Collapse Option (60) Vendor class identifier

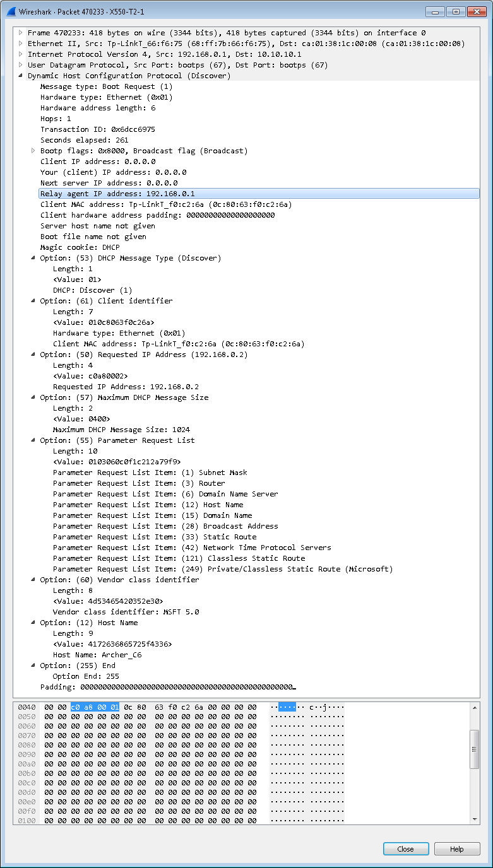click(x=33, y=580)
